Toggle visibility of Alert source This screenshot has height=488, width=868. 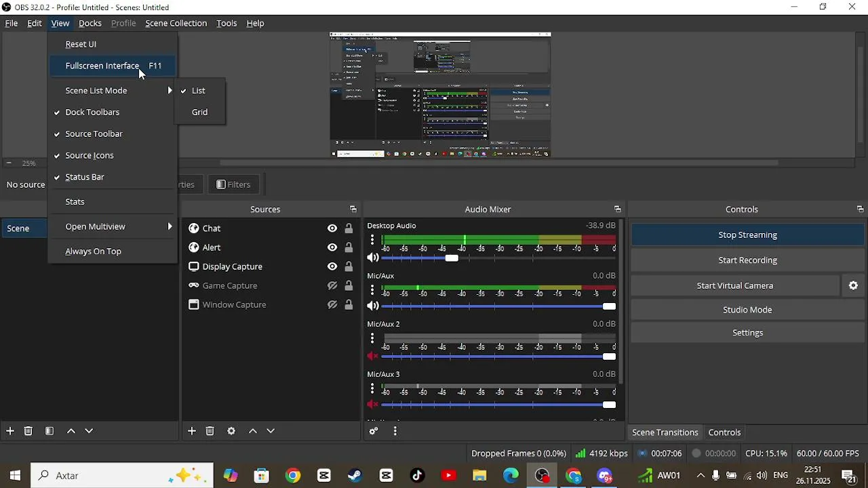(332, 247)
